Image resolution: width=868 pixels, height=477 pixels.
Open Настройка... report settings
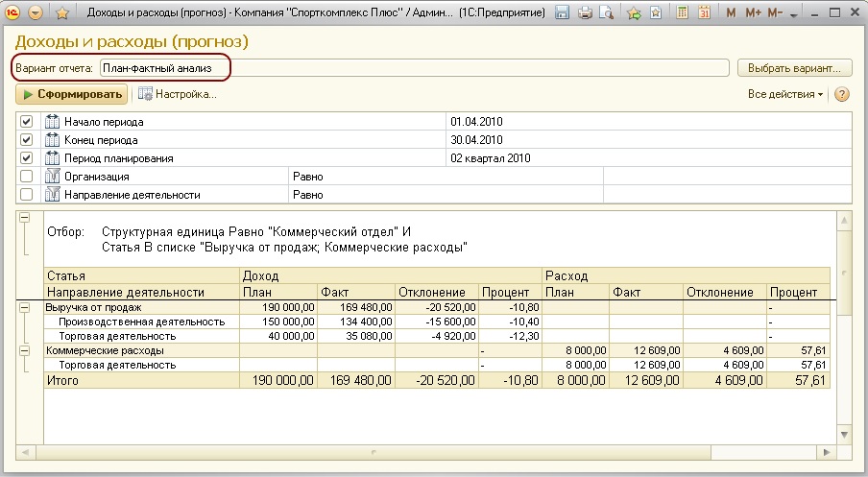click(178, 94)
